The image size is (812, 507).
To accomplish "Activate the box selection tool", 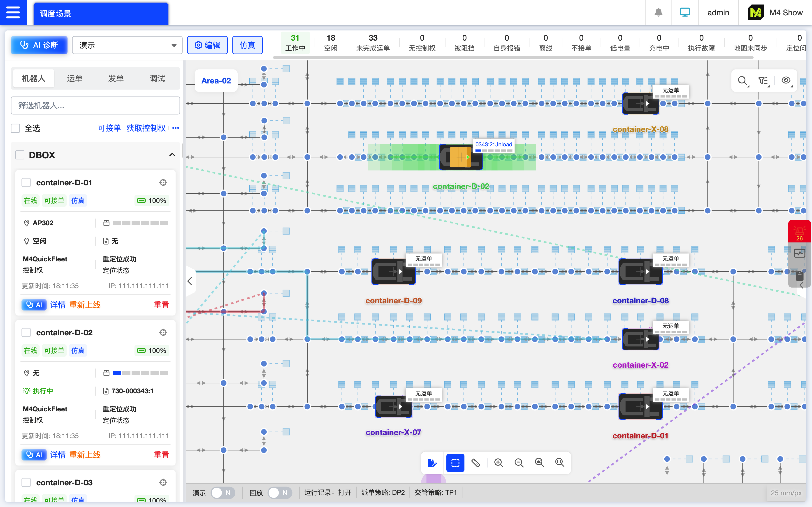I will (x=455, y=463).
